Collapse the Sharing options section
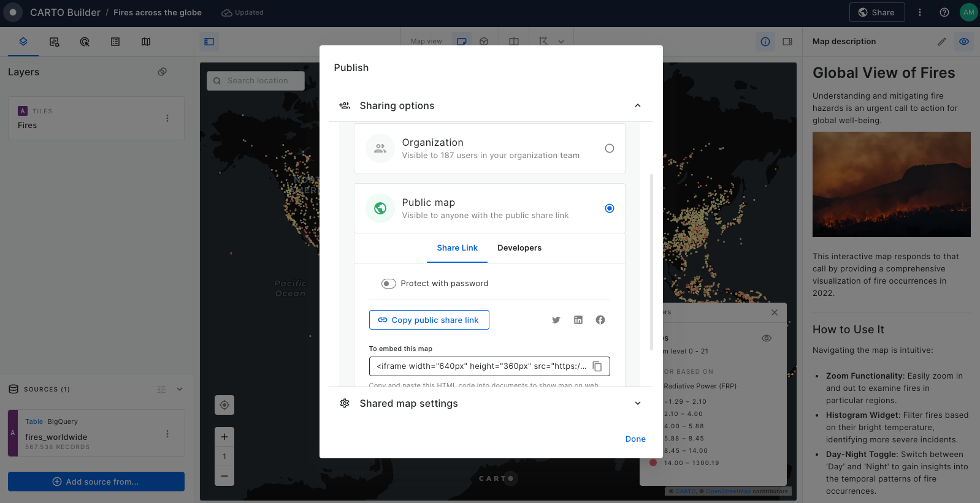This screenshot has width=980, height=503. (x=638, y=106)
